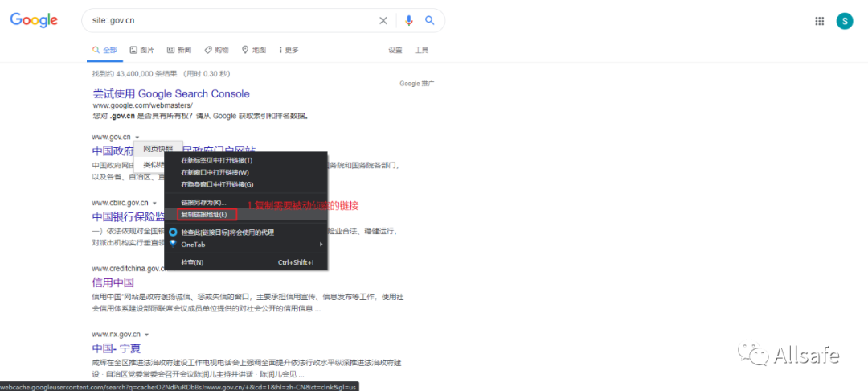Open the 中国银行保险监 result title link
868x391 pixels.
[129, 216]
